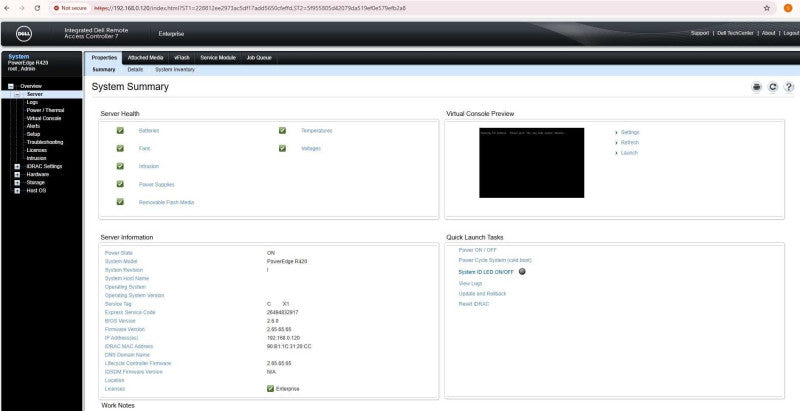This screenshot has width=800, height=411.
Task: Go back in browser
Action: click(7, 8)
